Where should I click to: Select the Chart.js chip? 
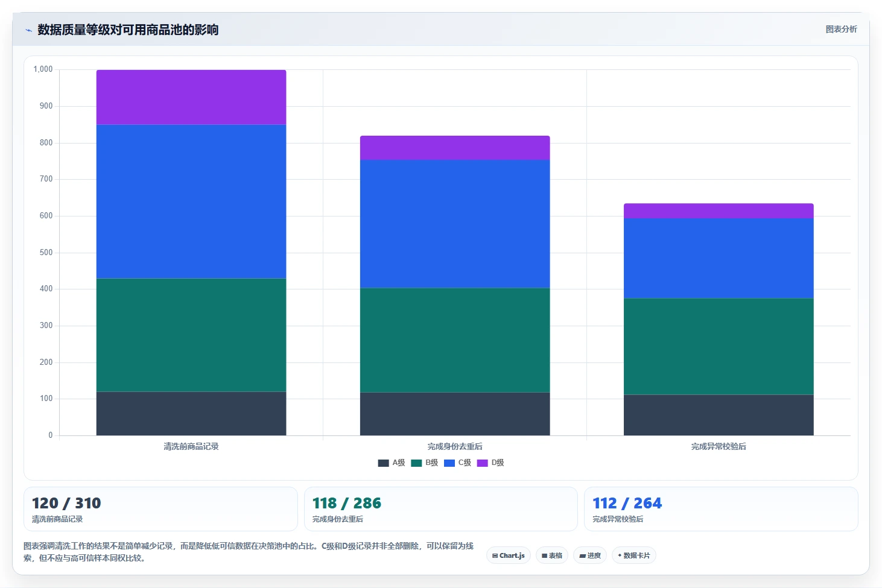pyautogui.click(x=509, y=555)
